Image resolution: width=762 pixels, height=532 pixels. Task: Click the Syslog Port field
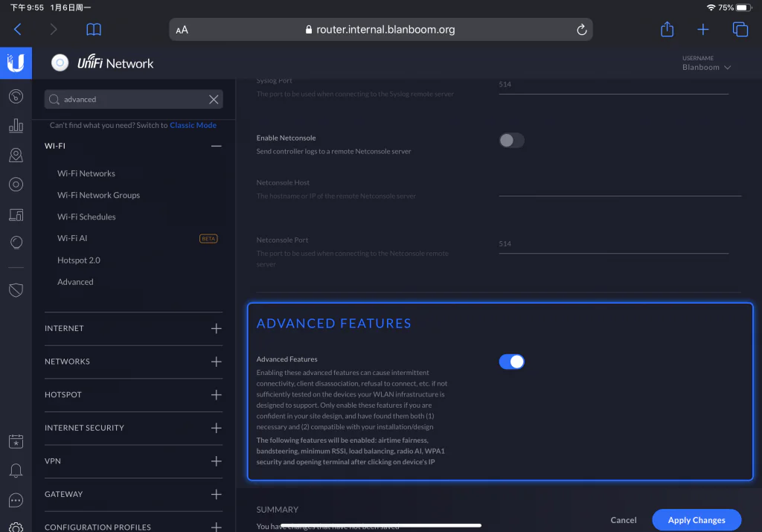click(613, 85)
